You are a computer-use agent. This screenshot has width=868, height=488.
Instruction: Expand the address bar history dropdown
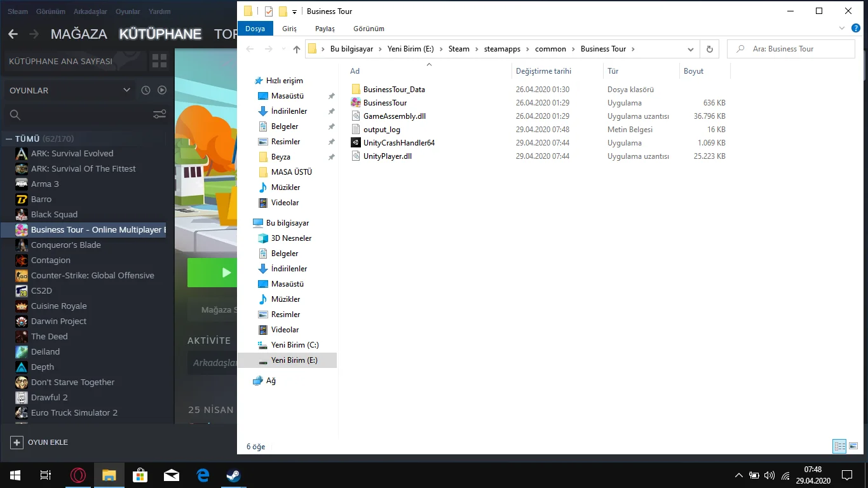(691, 49)
